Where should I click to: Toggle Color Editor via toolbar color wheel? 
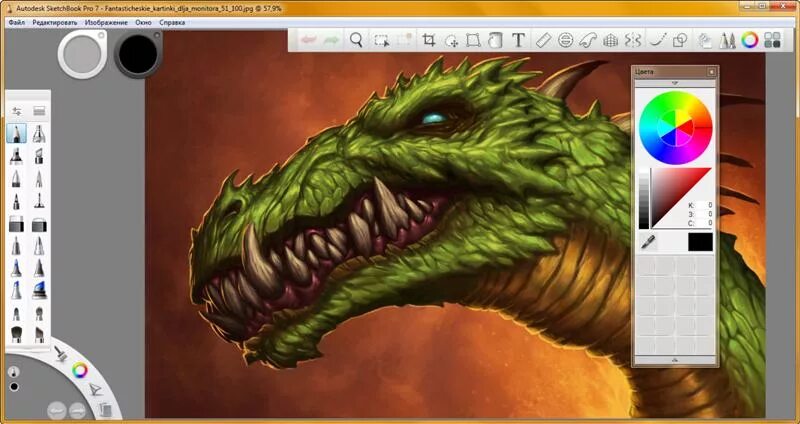[x=749, y=40]
